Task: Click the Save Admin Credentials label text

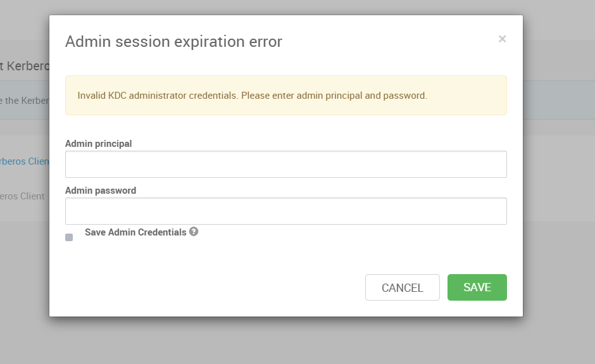Action: [x=135, y=232]
